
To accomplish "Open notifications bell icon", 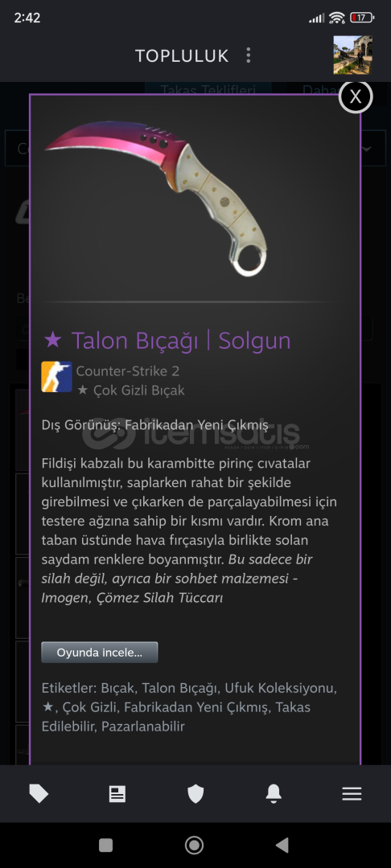I will (274, 794).
